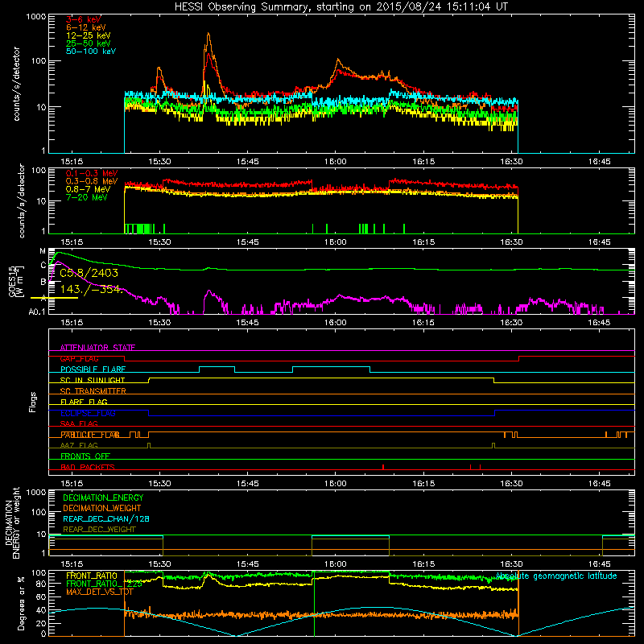Click the yellow horizontal marker line in GOES panel
644x644 pixels.
[54, 298]
